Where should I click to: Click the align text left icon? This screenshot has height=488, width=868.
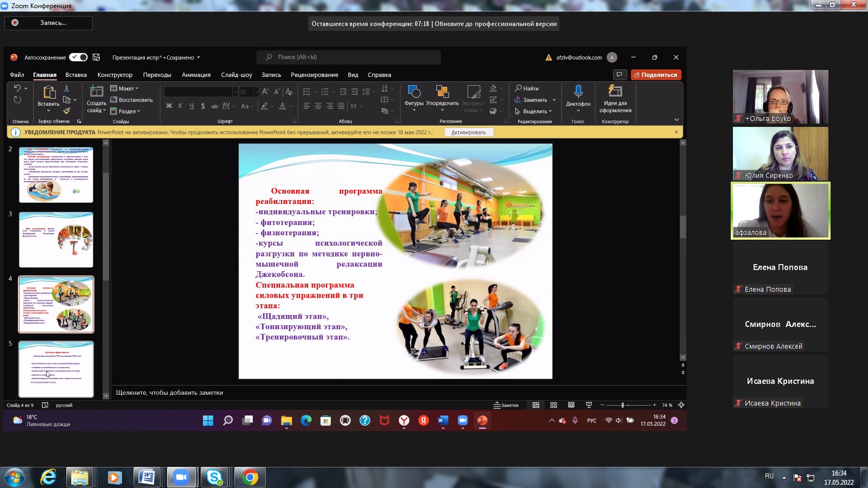307,106
